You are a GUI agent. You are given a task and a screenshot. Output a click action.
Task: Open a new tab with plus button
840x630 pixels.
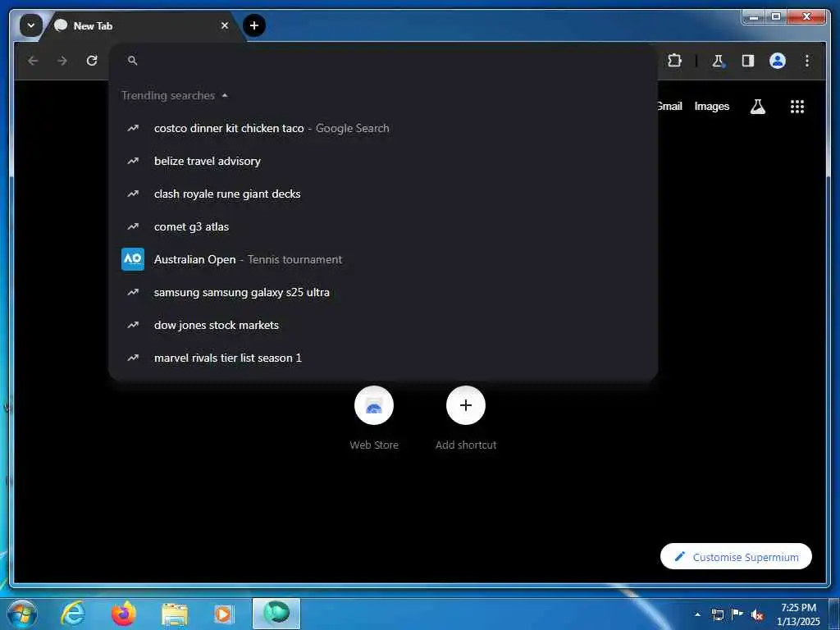254,25
